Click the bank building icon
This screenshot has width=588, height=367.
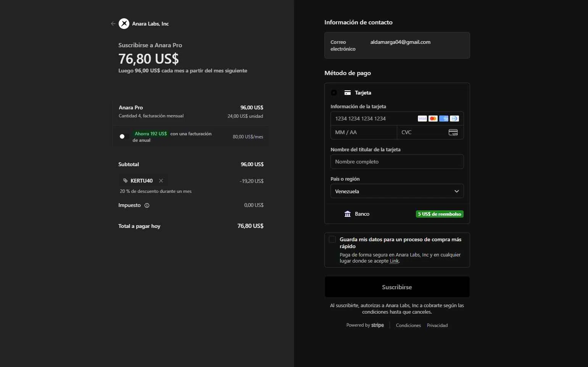(348, 214)
